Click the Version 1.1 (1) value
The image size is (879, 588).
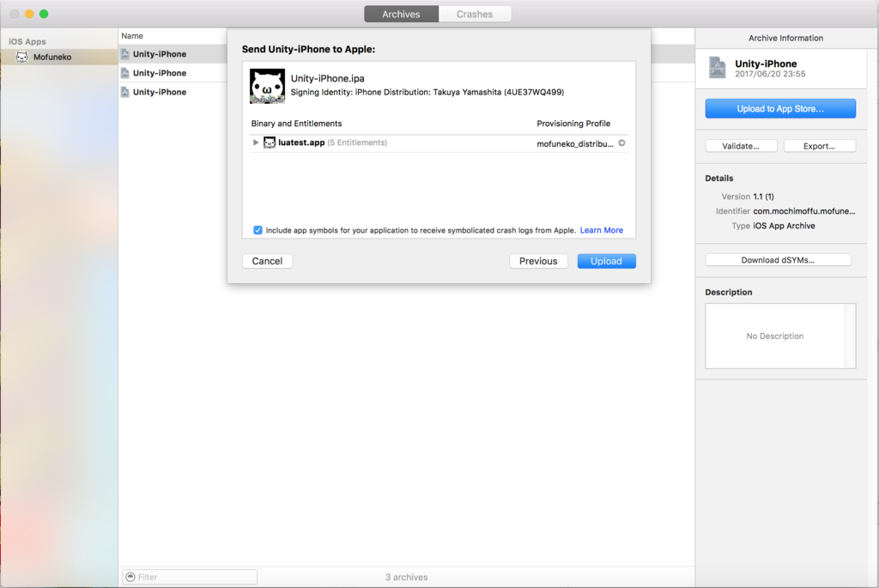tap(763, 197)
